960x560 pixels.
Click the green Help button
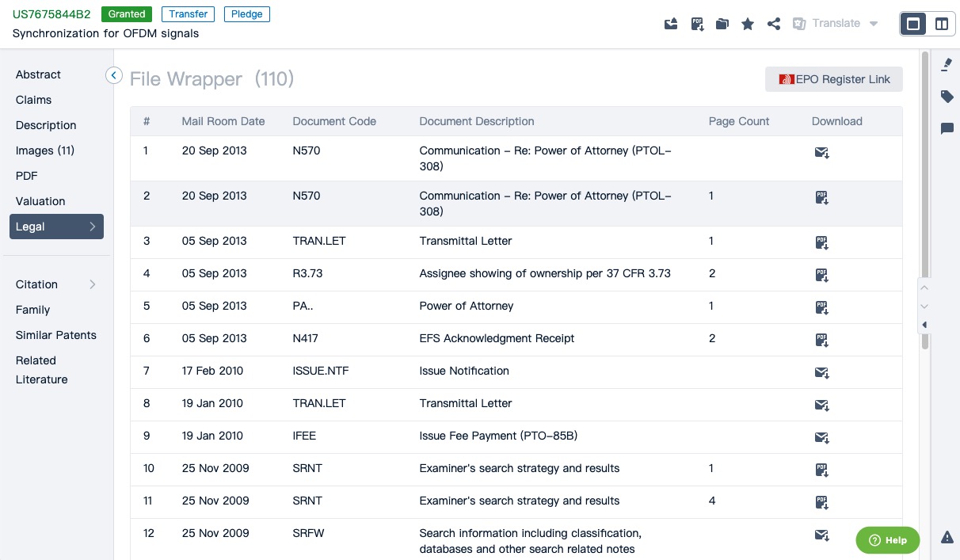pyautogui.click(x=887, y=540)
